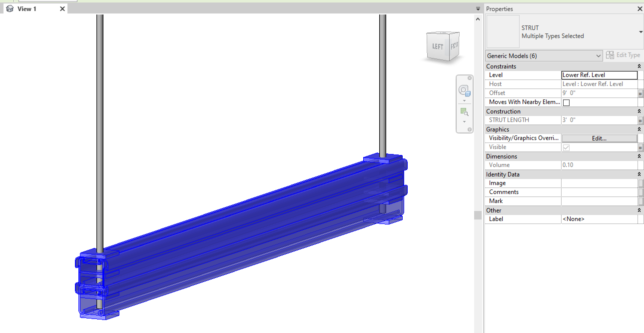Toggle the Visible checkbox
This screenshot has height=333, width=644.
(x=567, y=147)
